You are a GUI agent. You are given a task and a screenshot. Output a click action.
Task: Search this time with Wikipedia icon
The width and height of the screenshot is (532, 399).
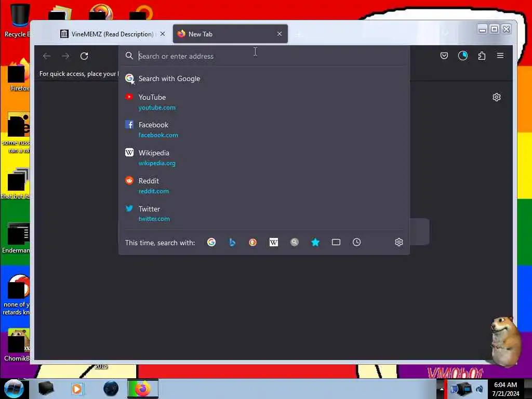[x=273, y=242]
